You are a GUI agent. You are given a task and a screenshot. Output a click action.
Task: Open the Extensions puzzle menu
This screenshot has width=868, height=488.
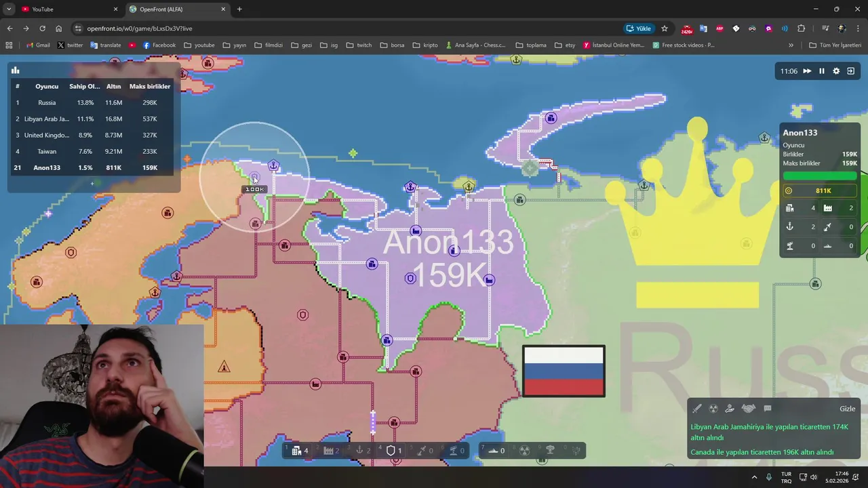801,28
